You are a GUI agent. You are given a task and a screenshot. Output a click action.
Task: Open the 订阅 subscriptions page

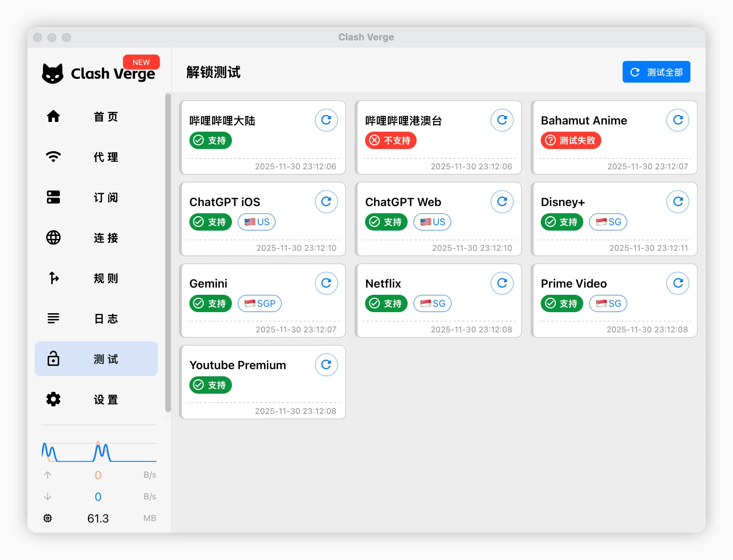(96, 197)
